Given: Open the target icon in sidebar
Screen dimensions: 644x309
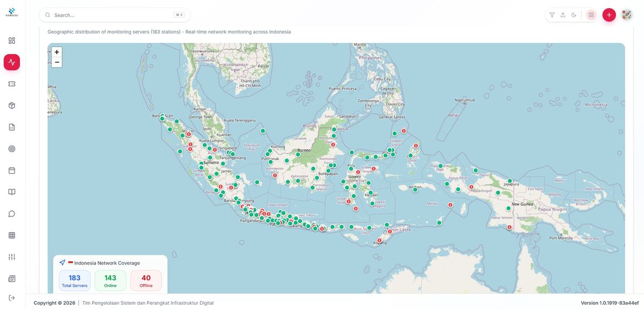Looking at the screenshot, I should coord(12,149).
